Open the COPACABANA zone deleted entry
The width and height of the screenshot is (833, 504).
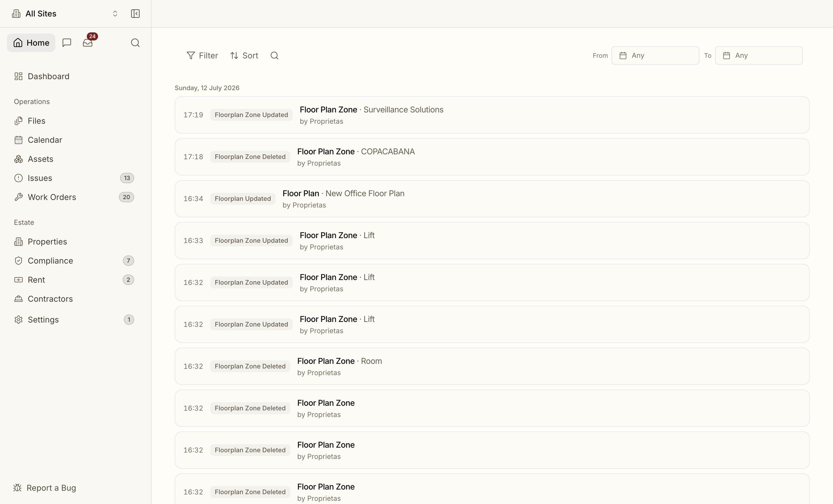coord(492,157)
